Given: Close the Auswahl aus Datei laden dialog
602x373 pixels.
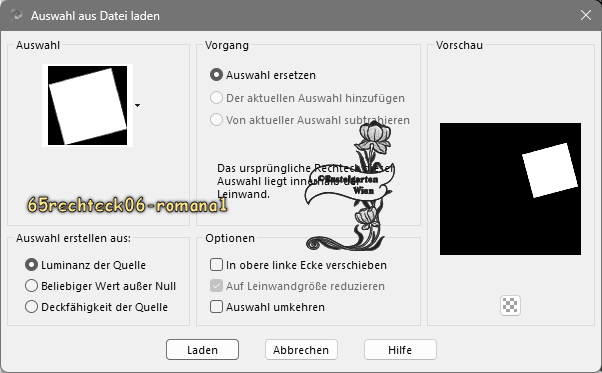Looking at the screenshot, I should (x=586, y=15).
